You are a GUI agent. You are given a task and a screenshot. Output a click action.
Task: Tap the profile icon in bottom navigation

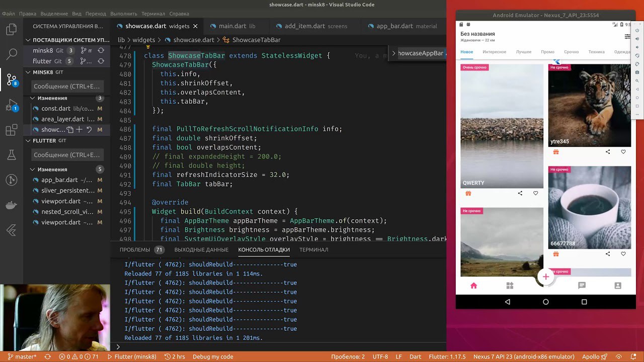(x=618, y=286)
